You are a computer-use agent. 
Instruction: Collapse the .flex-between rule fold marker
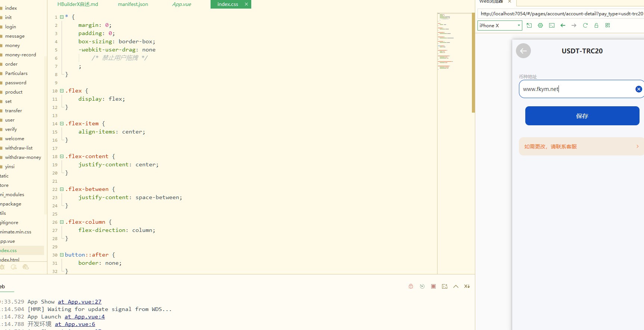tap(62, 189)
